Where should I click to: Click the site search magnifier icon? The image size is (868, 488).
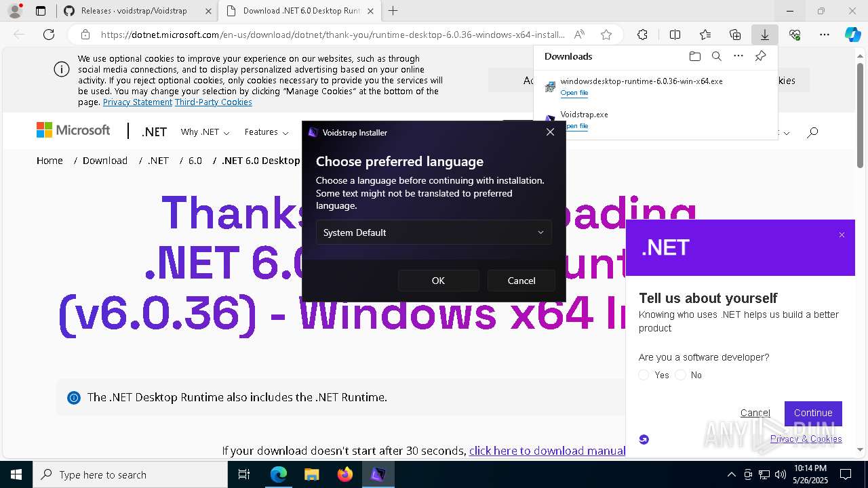(x=812, y=132)
